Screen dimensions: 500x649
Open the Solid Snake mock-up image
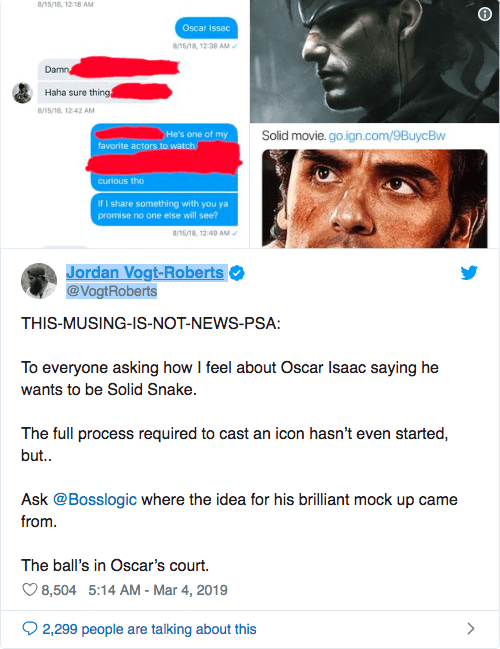click(x=375, y=61)
